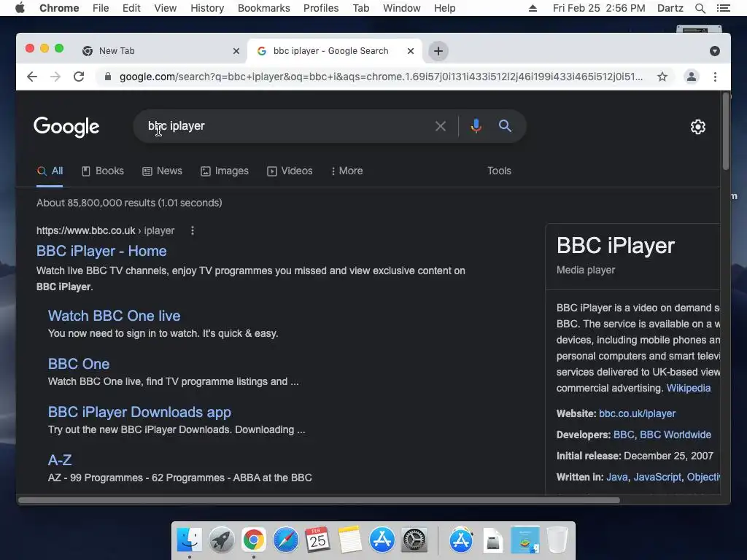
Task: Open bbc.co.uk/iplayer website link
Action: coord(637,414)
